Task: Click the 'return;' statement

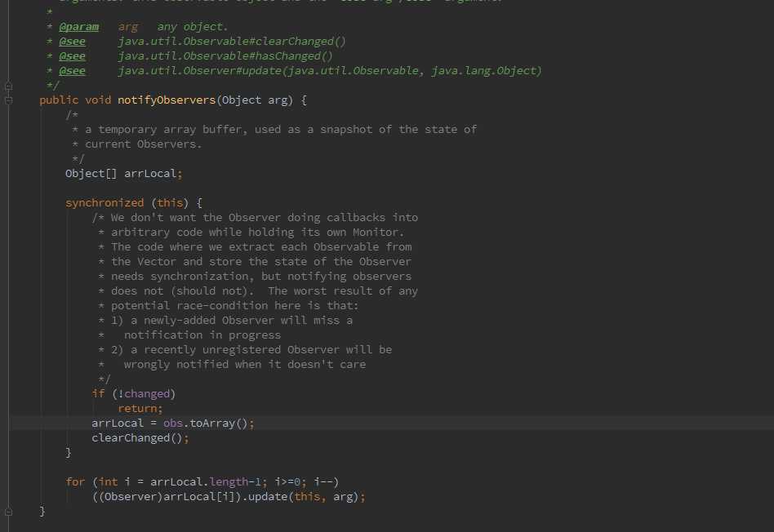Action: 140,409
